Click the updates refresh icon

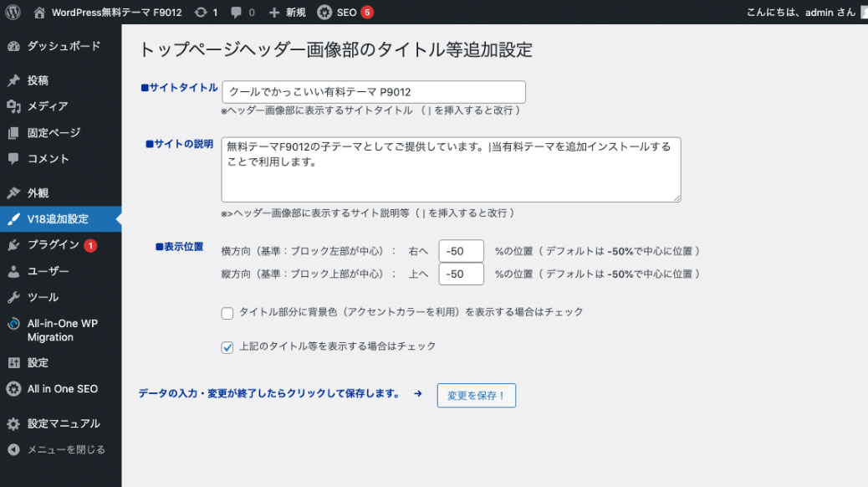tap(201, 13)
